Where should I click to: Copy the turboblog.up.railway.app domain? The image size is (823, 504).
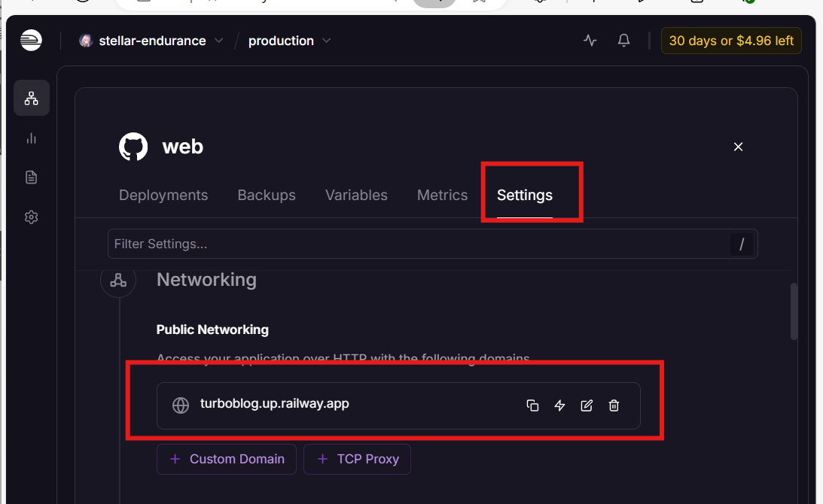(x=532, y=405)
